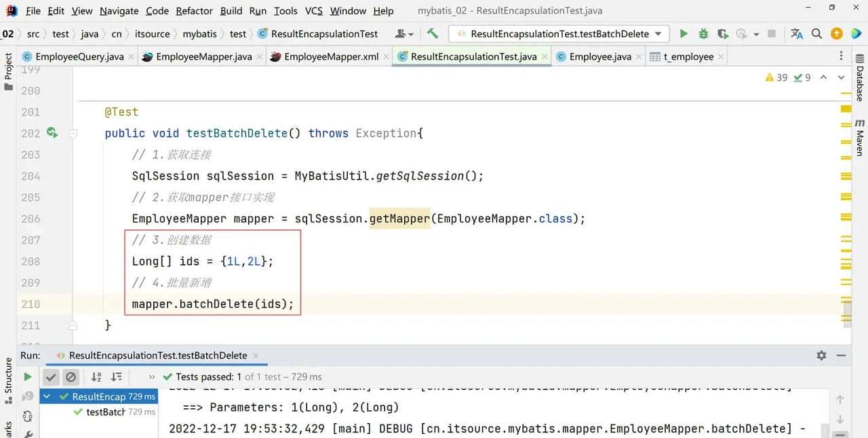Toggle the show passed tests checkmark
Viewport: 868px width, 438px height.
tap(51, 377)
